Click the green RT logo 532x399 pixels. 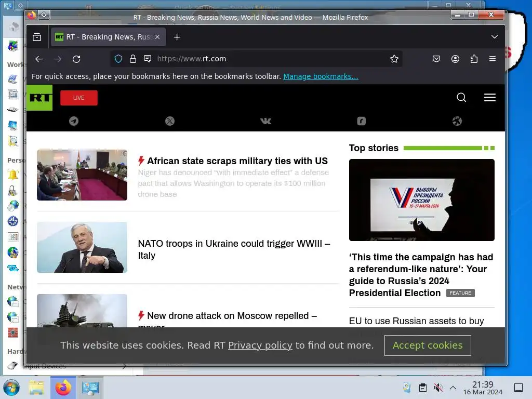coord(39,98)
